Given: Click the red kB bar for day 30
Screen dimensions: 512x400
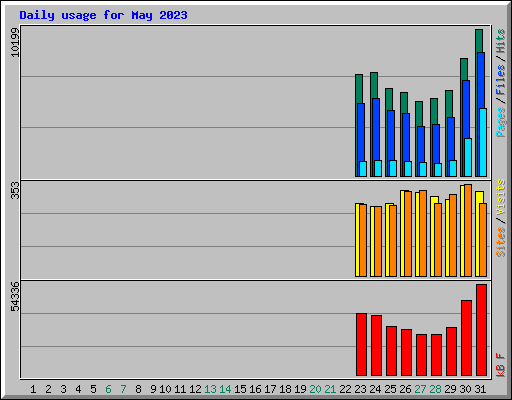Looking at the screenshot, I should [466, 338].
